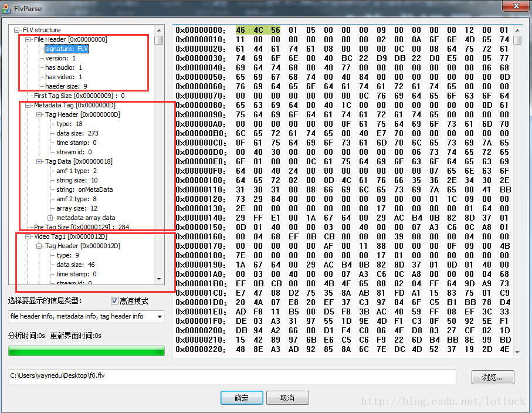Image resolution: width=532 pixels, height=413 pixels.
Task: Click the hex view scrollbar thumb
Action: (517, 40)
